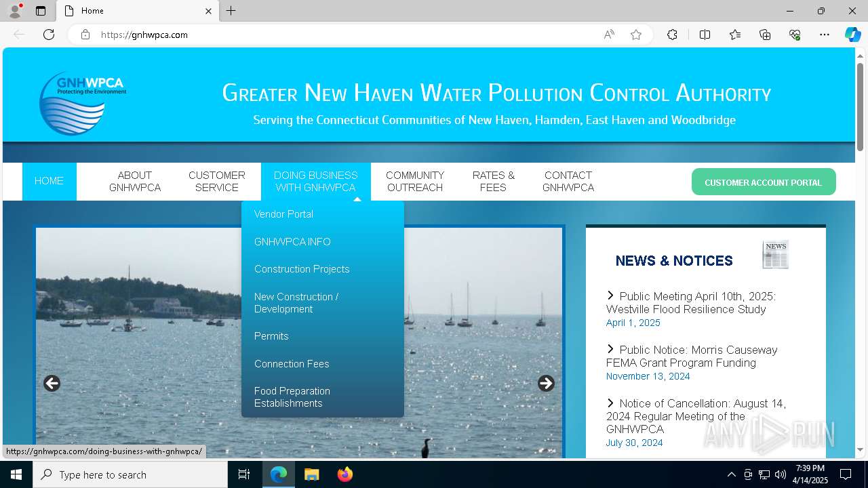Close the Home tab
Image resolution: width=868 pixels, height=488 pixels.
click(209, 11)
